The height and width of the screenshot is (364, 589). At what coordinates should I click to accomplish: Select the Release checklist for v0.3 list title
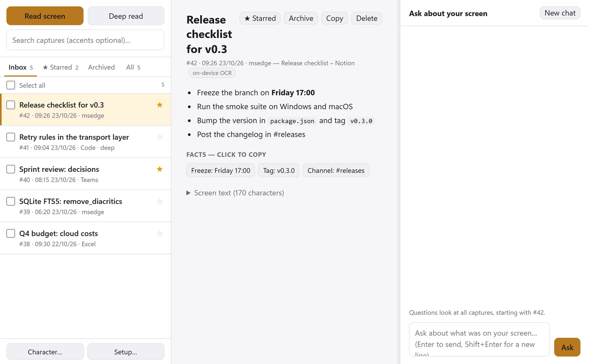(61, 105)
